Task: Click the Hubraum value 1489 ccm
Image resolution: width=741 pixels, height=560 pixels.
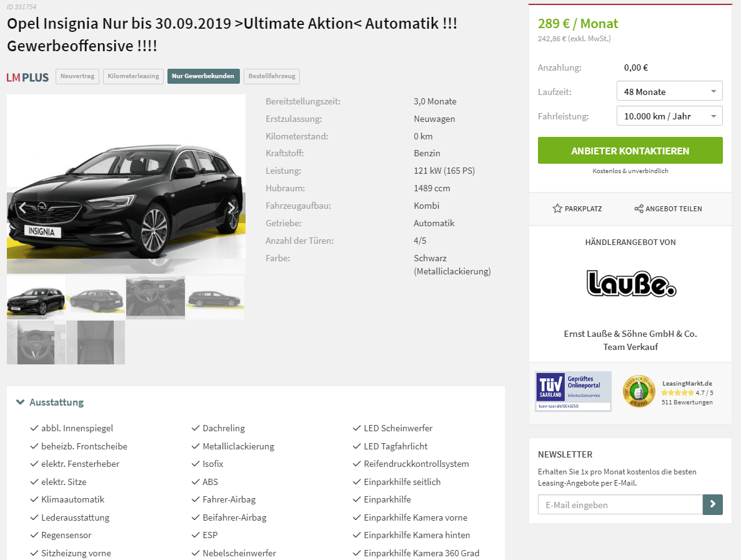Action: tap(432, 188)
